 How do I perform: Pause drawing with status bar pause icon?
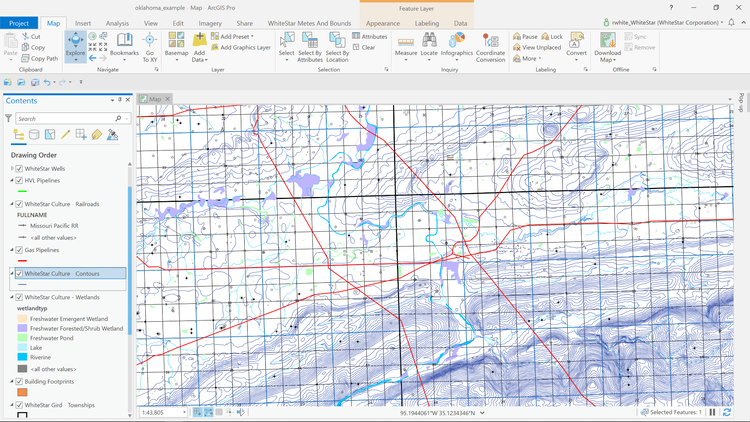click(x=712, y=412)
